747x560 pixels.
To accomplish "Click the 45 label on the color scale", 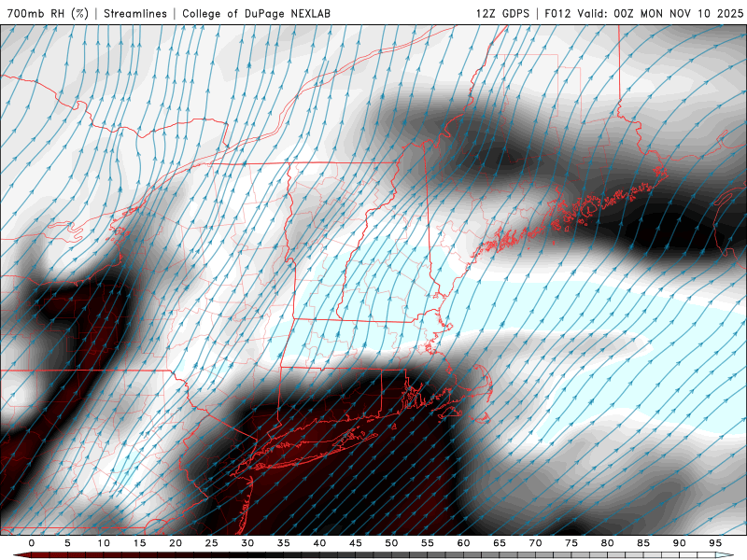I will click(x=356, y=543).
